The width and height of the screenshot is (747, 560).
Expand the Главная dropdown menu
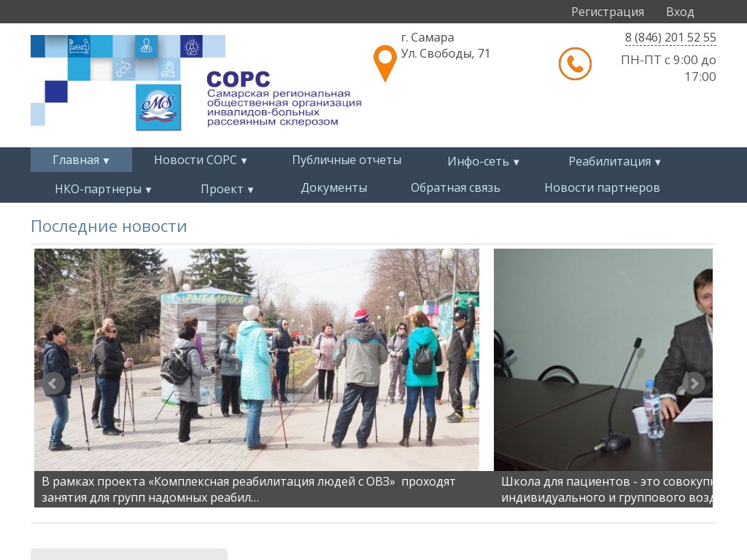[x=81, y=160]
